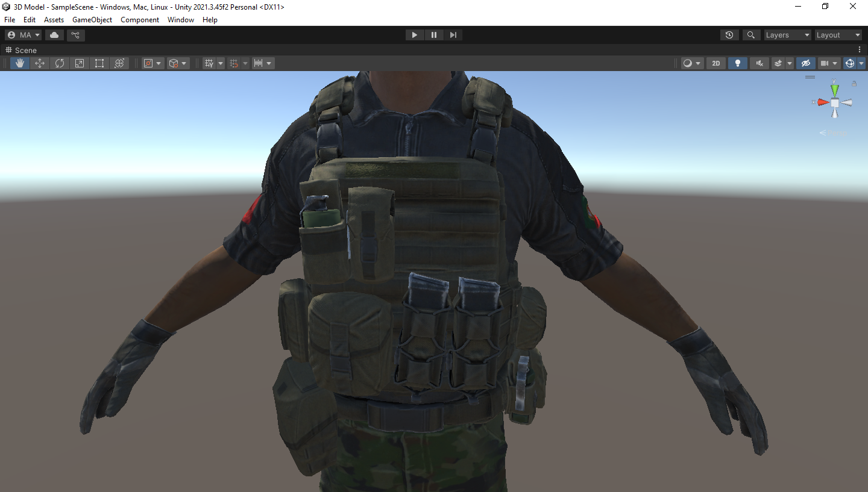Open the GameObject menu
This screenshot has height=492, width=868.
pyautogui.click(x=92, y=20)
